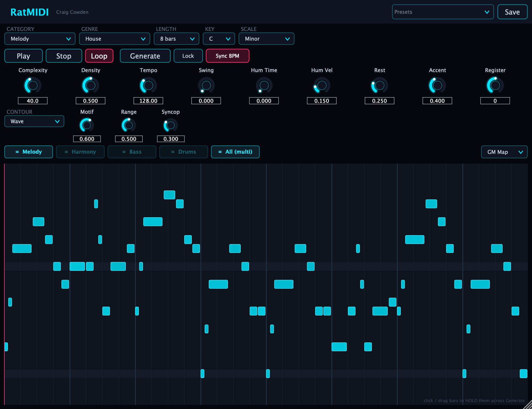
Task: Click the Rest value field 0.250
Action: 380,101
